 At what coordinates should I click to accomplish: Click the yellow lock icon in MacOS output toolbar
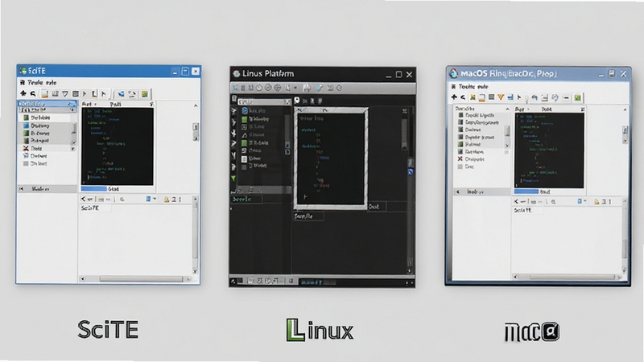click(597, 202)
